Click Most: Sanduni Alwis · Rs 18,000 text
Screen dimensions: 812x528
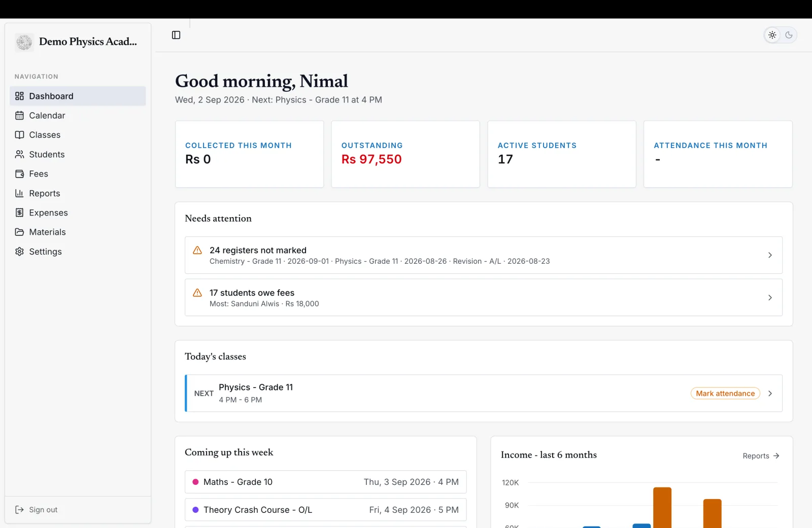point(264,304)
